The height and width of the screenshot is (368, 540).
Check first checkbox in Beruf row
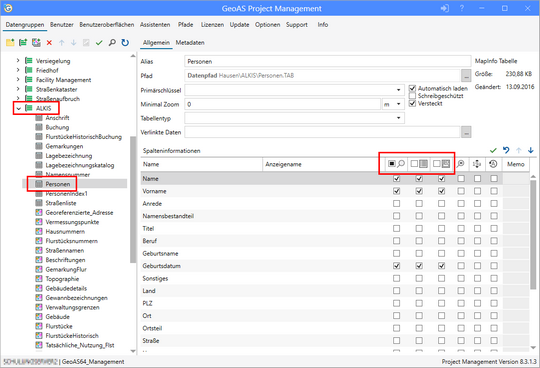point(396,241)
